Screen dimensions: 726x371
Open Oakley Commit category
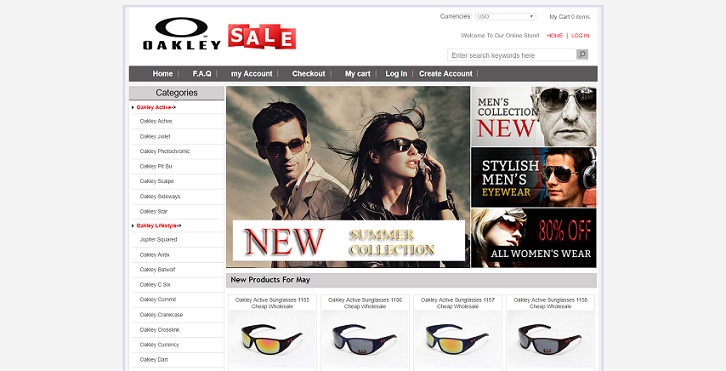[158, 300]
